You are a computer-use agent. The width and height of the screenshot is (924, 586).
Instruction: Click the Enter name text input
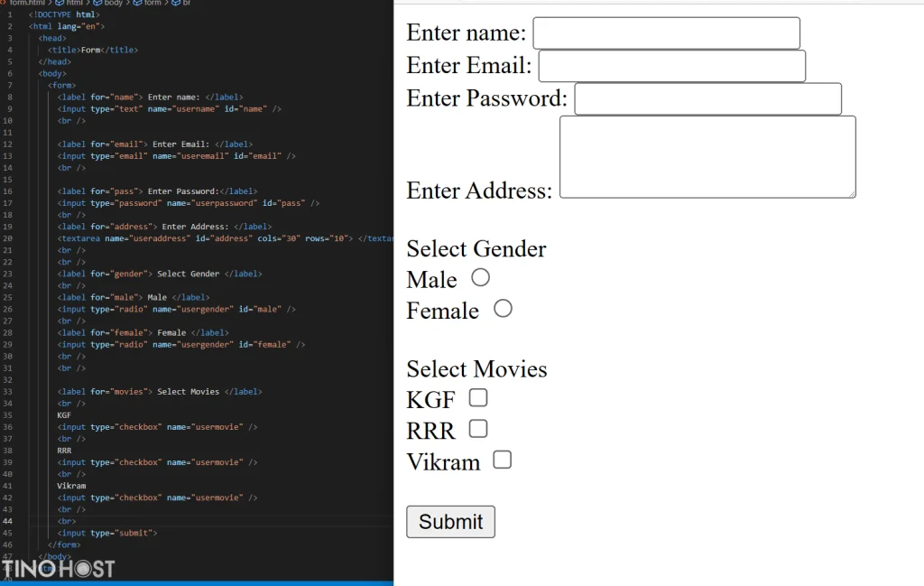pos(666,33)
